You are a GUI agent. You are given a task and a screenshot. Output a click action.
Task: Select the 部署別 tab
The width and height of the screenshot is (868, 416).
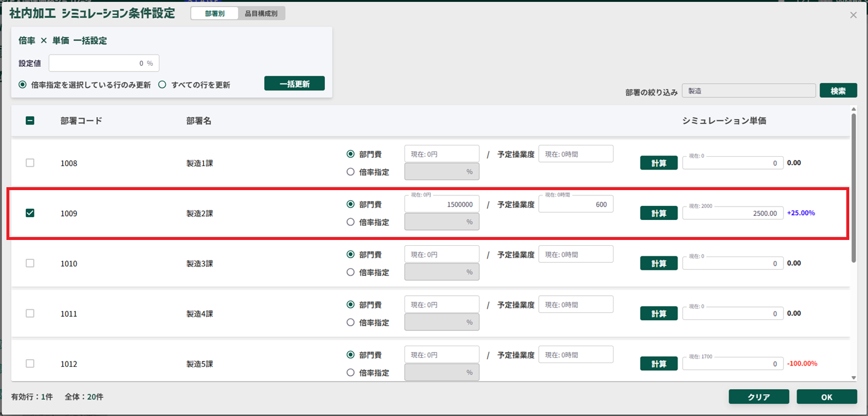coord(215,13)
